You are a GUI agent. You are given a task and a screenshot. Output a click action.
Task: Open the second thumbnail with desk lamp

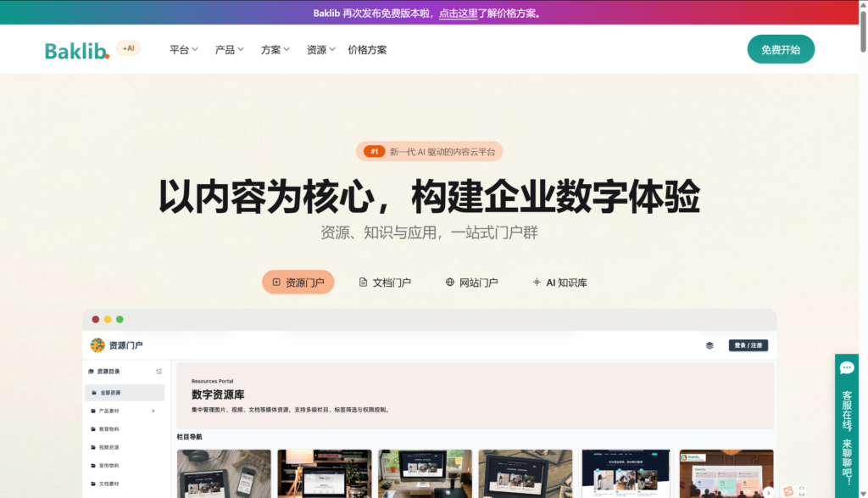point(325,473)
